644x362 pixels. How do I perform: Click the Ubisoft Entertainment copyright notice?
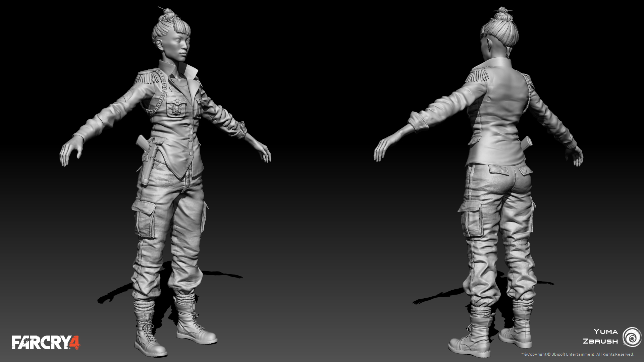577,354
